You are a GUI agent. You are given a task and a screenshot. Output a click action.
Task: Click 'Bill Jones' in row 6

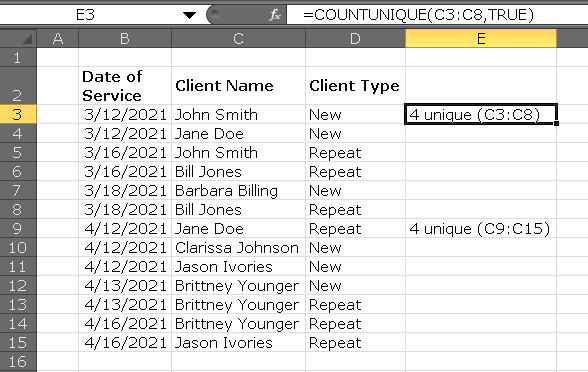[x=238, y=172]
